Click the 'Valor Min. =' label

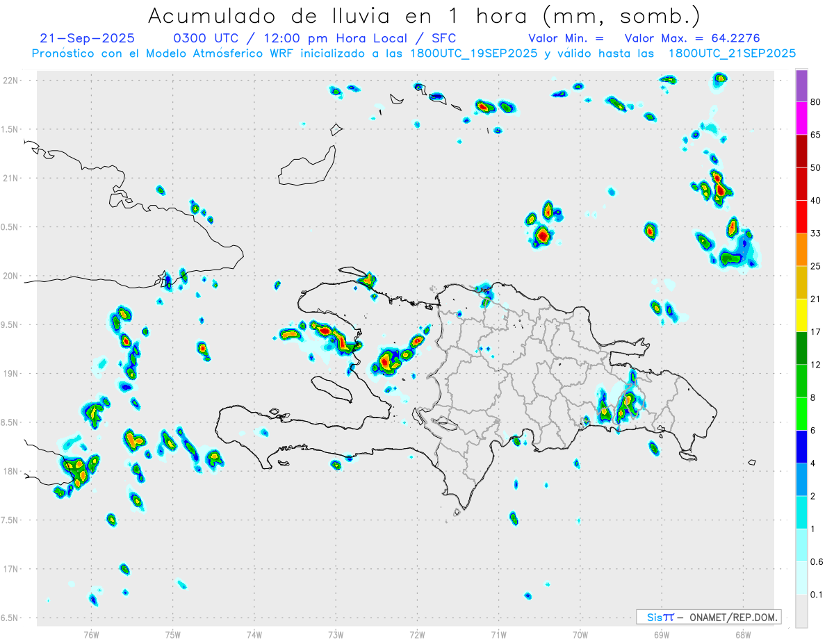pos(566,38)
